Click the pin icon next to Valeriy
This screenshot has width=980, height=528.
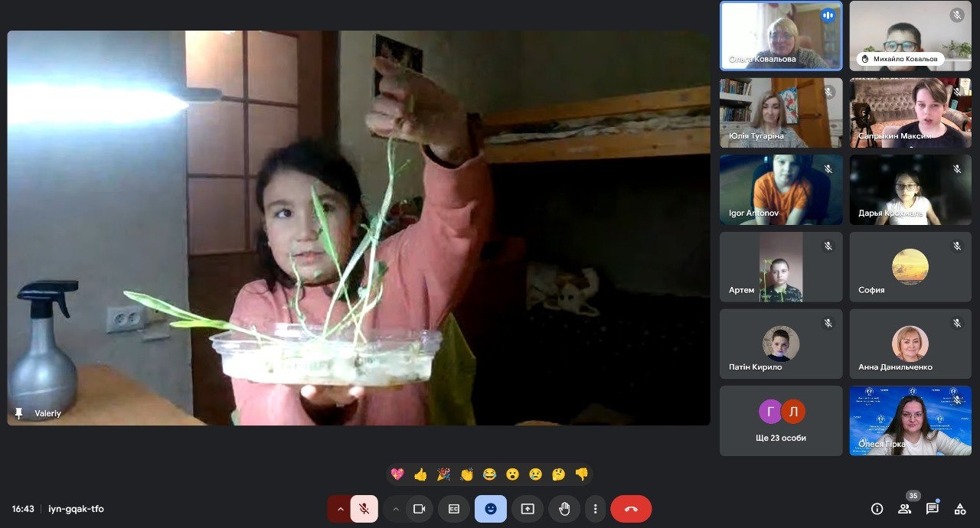[x=19, y=413]
